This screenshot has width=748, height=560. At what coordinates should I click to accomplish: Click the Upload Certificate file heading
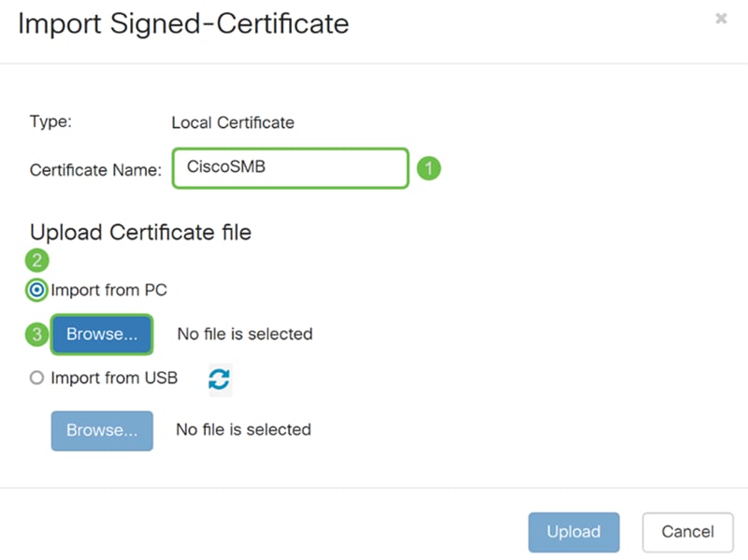[141, 233]
